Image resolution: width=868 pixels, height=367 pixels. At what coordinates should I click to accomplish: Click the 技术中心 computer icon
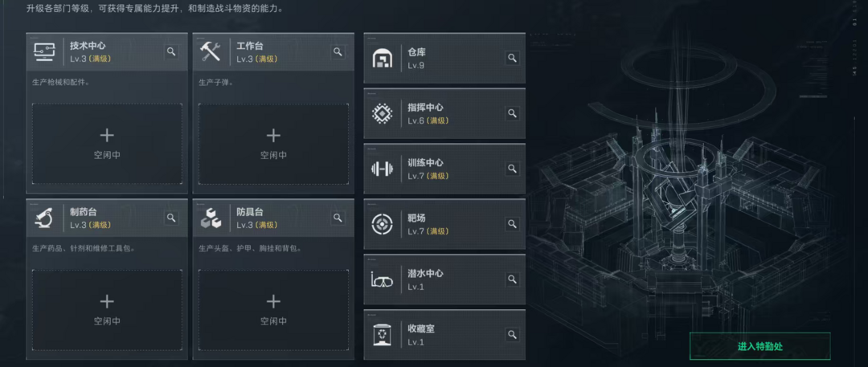44,52
